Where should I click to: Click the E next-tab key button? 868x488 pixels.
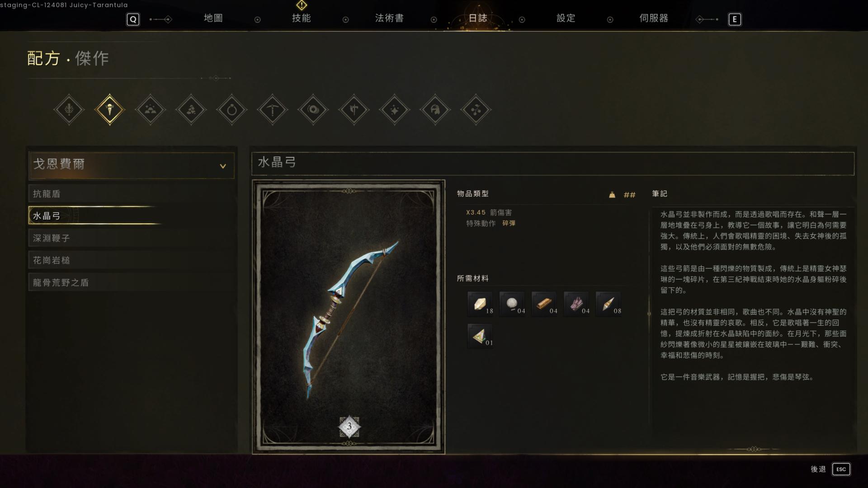coord(734,19)
